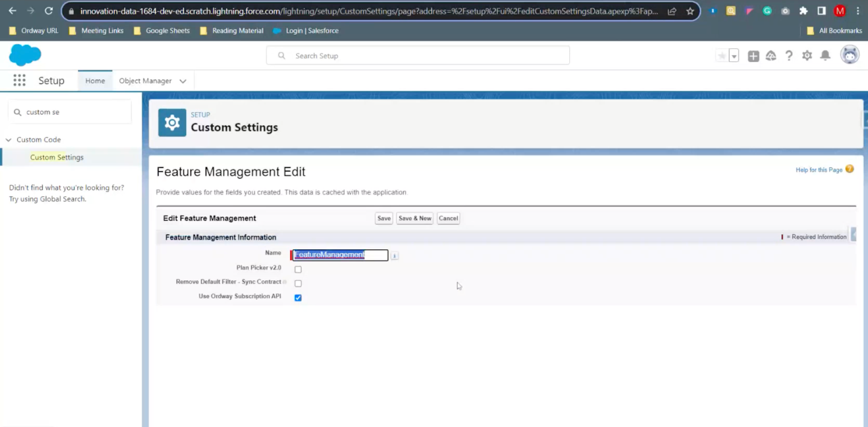Image resolution: width=868 pixels, height=427 pixels.
Task: Open the Salesforce help question mark
Action: pos(789,56)
